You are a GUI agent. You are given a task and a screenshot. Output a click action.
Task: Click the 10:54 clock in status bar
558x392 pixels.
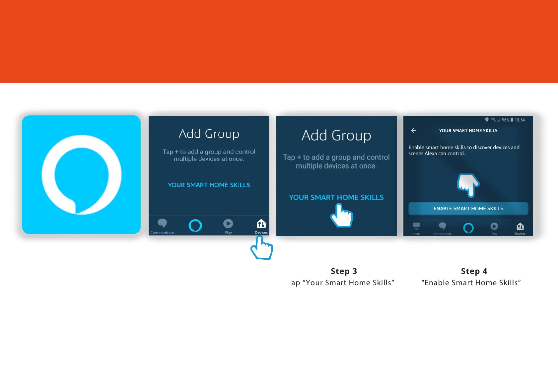tap(520, 120)
